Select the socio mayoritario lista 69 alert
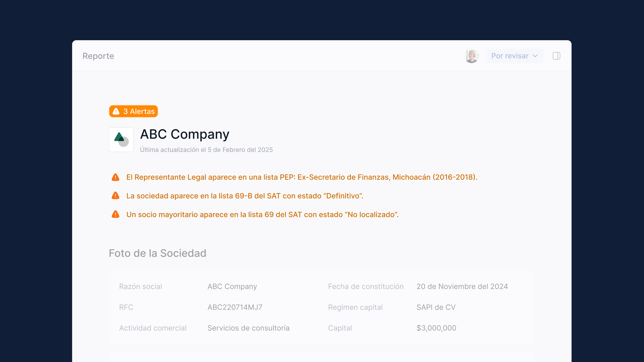Image resolution: width=644 pixels, height=362 pixels. pyautogui.click(x=262, y=215)
